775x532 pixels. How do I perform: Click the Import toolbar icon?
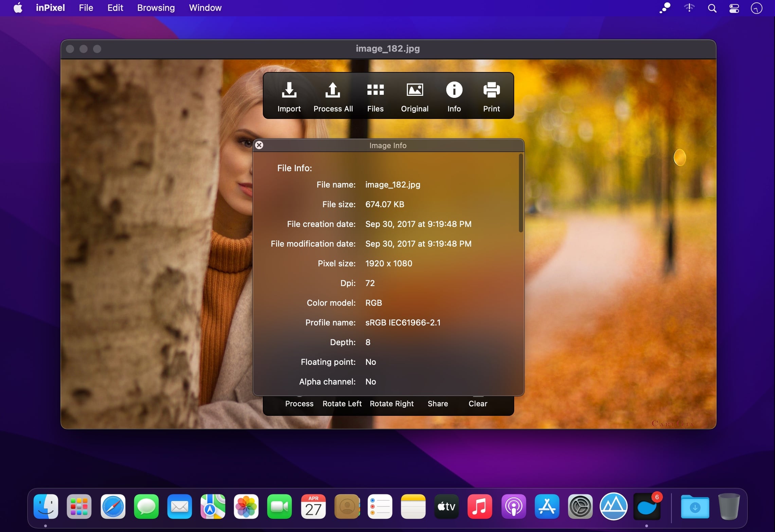point(289,90)
